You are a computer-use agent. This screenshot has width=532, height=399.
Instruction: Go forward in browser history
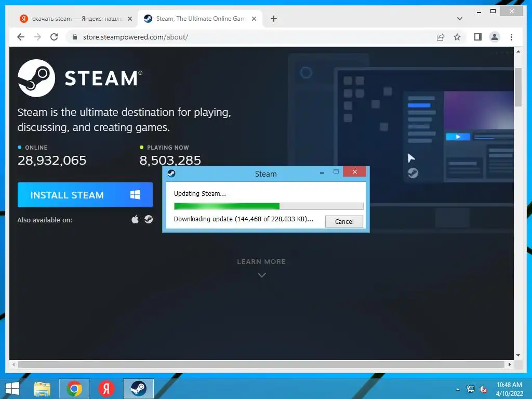37,37
